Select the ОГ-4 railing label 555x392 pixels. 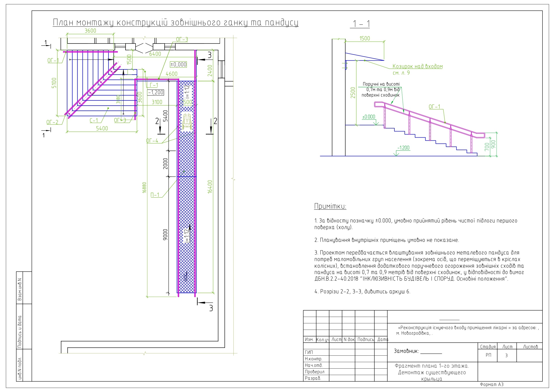pyautogui.click(x=152, y=141)
